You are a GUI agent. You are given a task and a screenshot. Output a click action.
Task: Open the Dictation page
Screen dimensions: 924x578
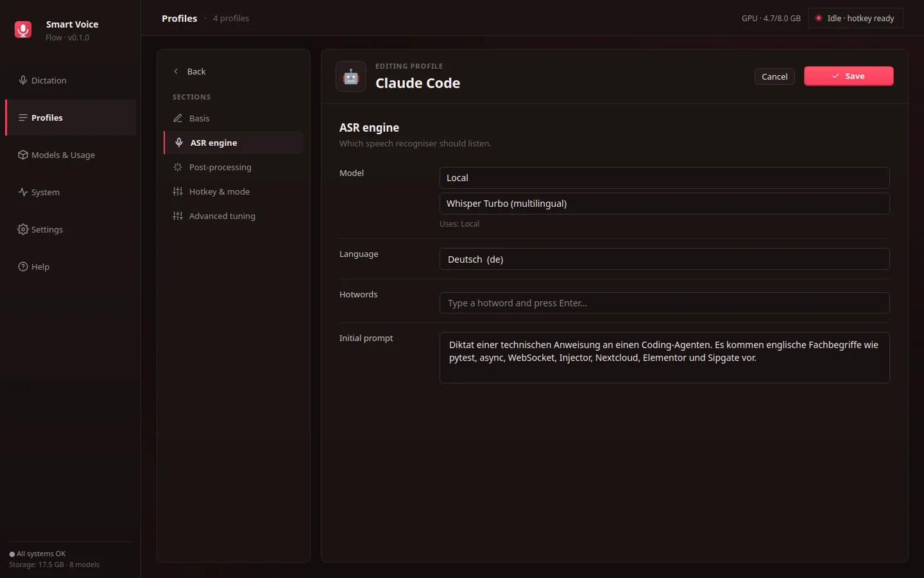coord(71,80)
